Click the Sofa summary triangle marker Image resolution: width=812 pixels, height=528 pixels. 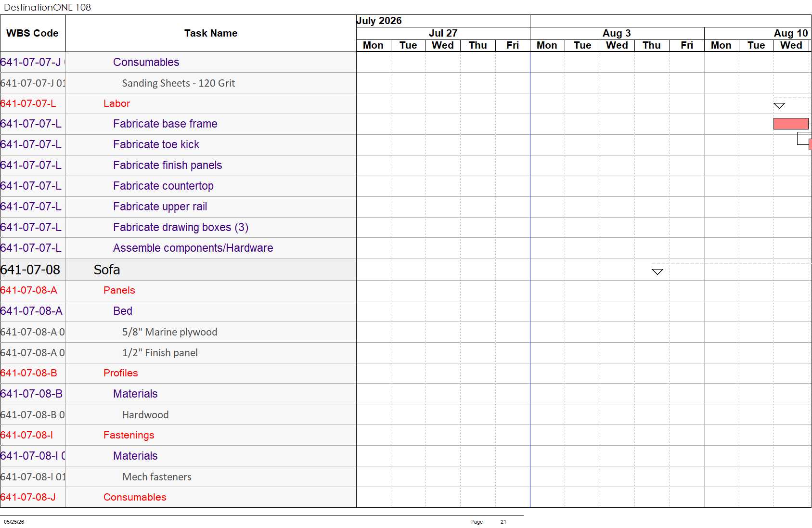[657, 272]
